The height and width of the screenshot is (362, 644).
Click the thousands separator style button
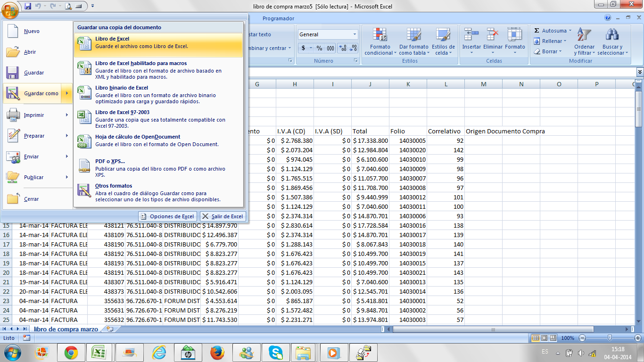tap(330, 48)
